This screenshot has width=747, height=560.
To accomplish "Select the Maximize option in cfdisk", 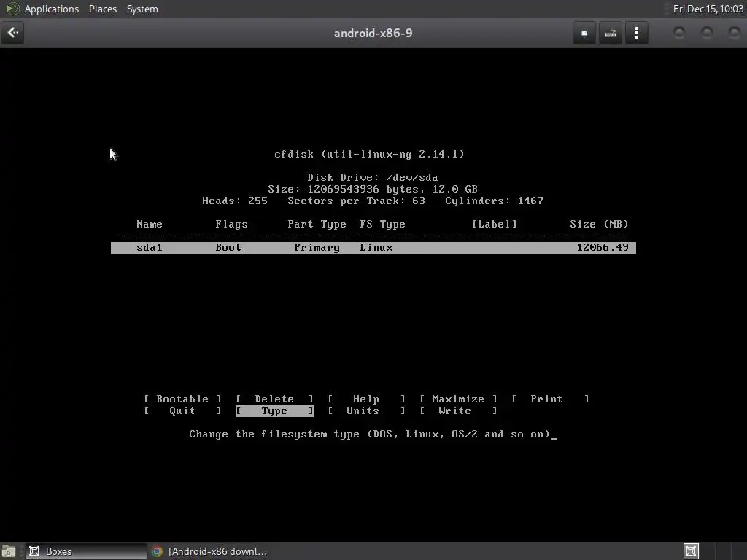I will point(458,399).
